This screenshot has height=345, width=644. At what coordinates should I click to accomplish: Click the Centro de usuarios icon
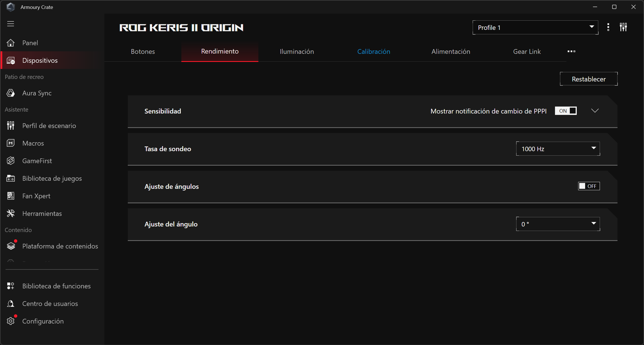[x=11, y=303]
